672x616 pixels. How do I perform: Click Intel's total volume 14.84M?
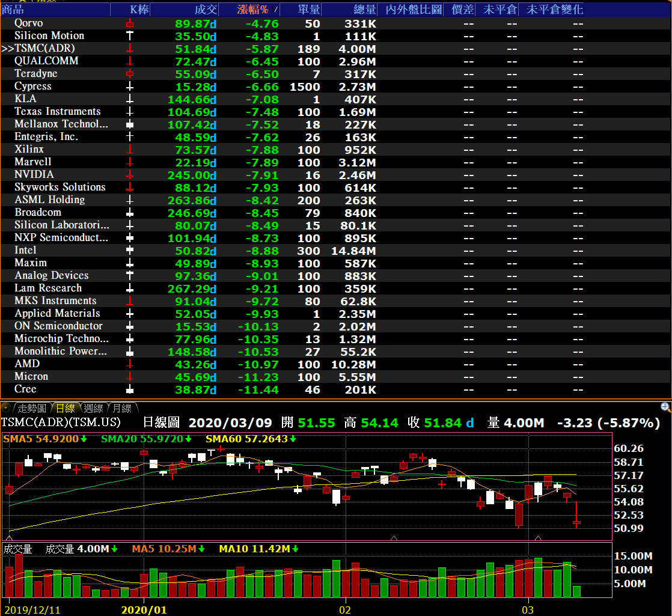click(353, 251)
